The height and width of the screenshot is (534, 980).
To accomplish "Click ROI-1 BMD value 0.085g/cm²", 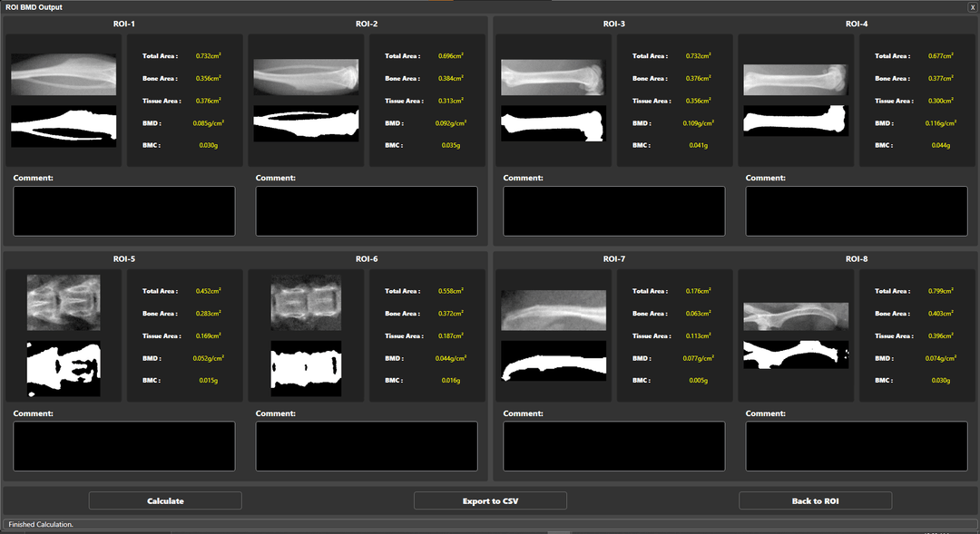I will click(x=208, y=123).
